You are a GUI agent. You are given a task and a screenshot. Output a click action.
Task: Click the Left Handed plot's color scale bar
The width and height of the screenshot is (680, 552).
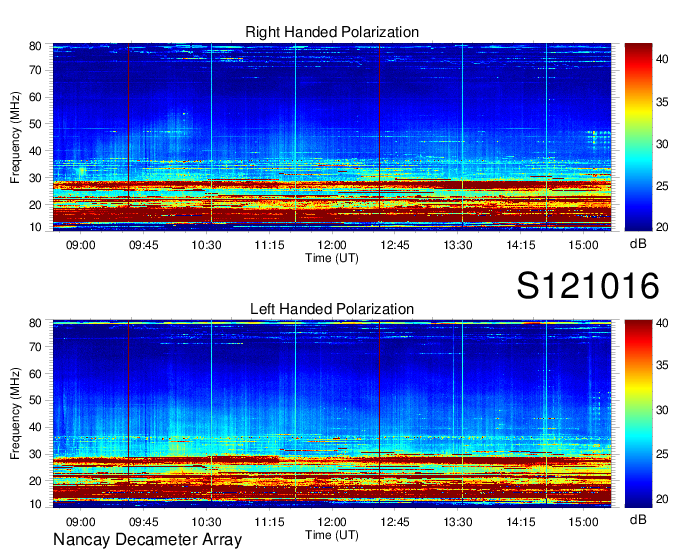[x=638, y=414]
